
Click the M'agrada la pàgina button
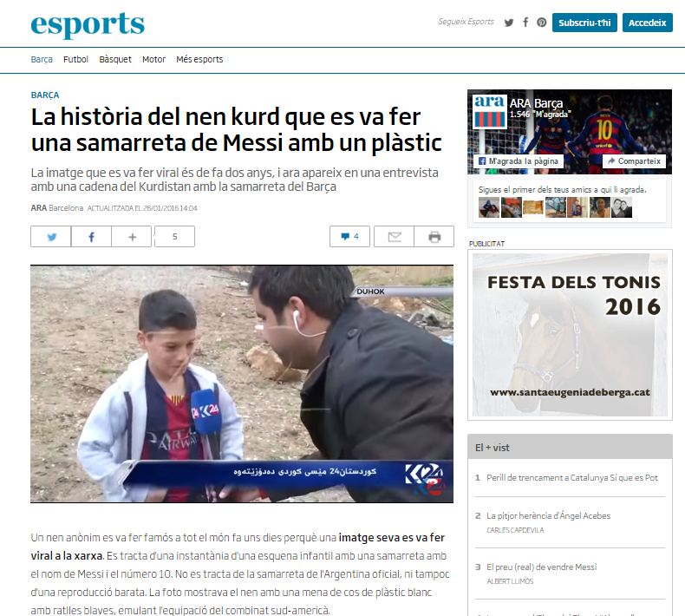pos(519,161)
